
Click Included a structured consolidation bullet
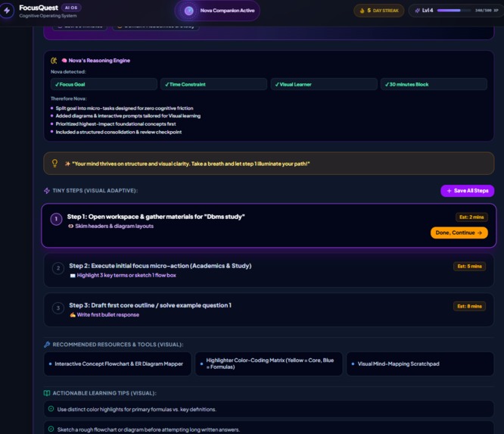119,132
